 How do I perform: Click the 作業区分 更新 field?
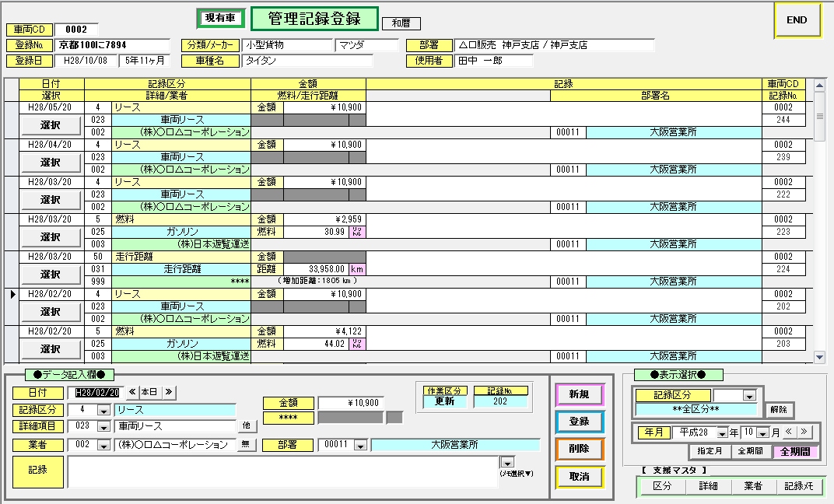point(445,402)
